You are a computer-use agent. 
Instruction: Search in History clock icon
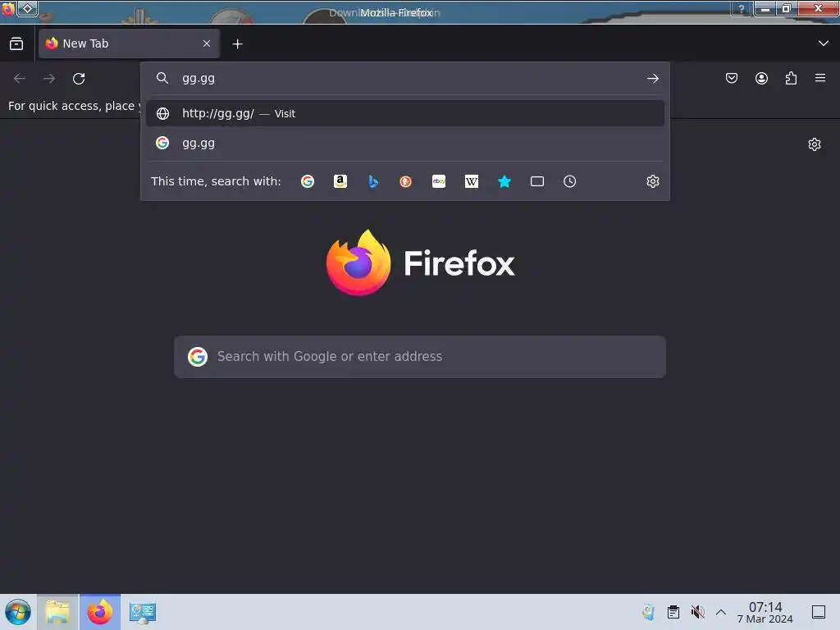pyautogui.click(x=569, y=181)
